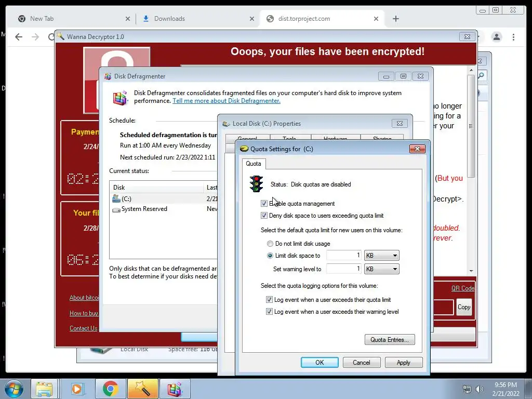Switch to dist.torproject.com tab
The height and width of the screenshot is (399, 532).
(322, 19)
